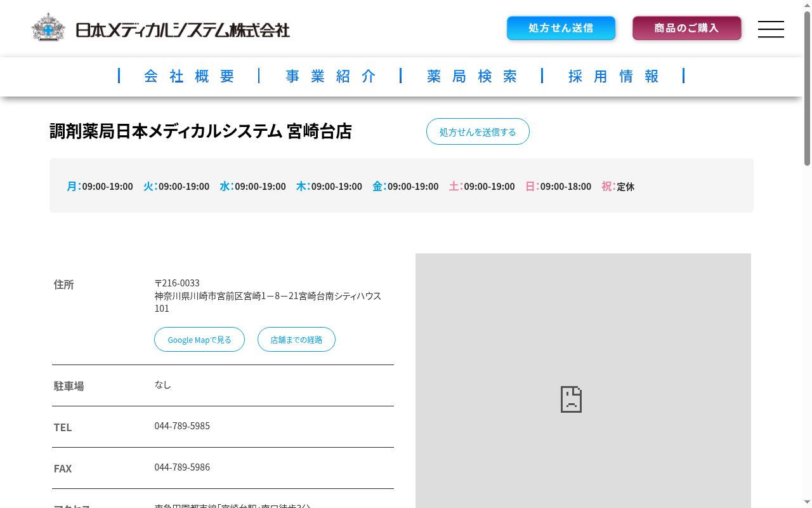Click the TEL row label

pyautogui.click(x=63, y=427)
